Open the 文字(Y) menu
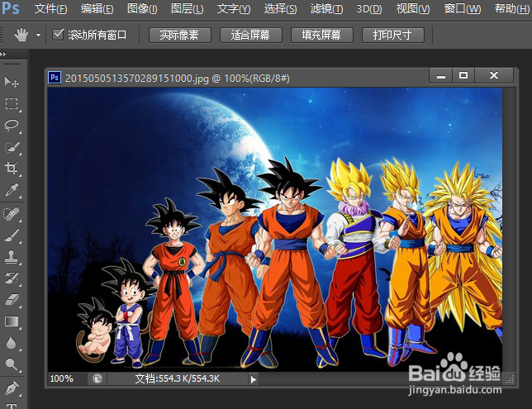Image resolution: width=532 pixels, height=409 pixels. pyautogui.click(x=234, y=8)
